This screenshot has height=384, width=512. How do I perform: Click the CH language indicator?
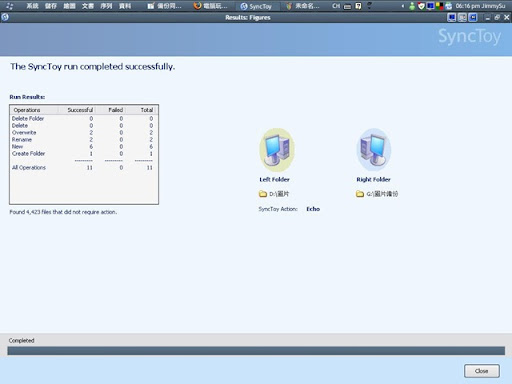(x=336, y=6)
